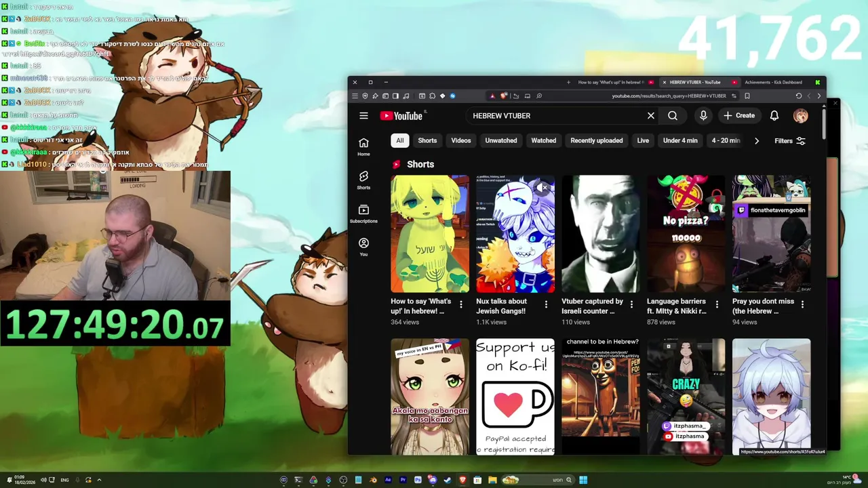Open YouTube notifications bell
The image size is (868, 488).
point(774,116)
